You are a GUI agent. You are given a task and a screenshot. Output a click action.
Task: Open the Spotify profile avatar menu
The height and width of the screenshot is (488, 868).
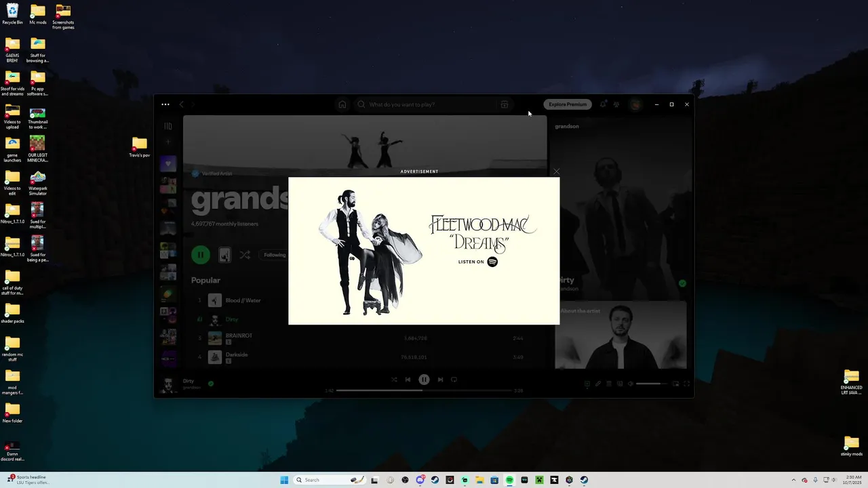point(635,104)
